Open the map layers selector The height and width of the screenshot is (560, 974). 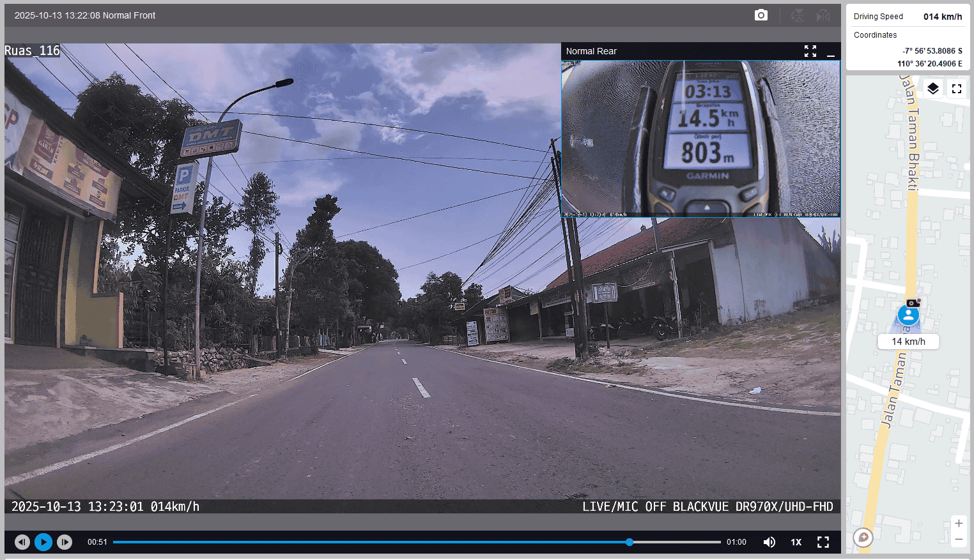pyautogui.click(x=933, y=89)
